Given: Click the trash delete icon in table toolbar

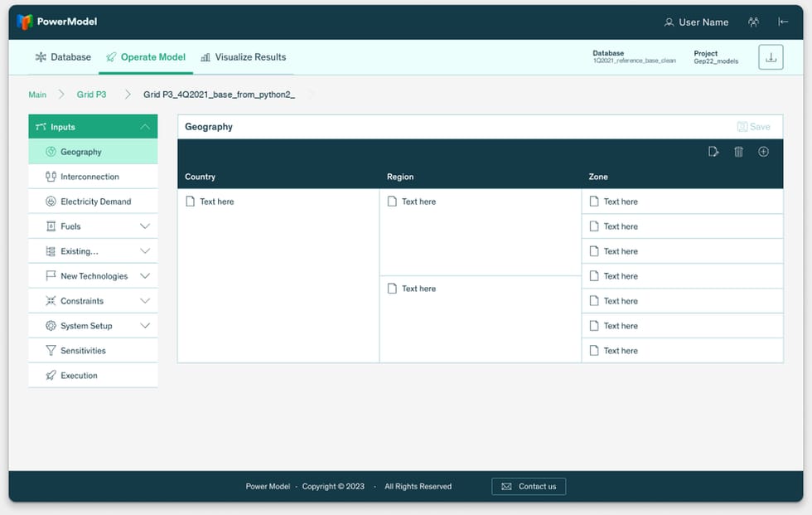Looking at the screenshot, I should (738, 152).
